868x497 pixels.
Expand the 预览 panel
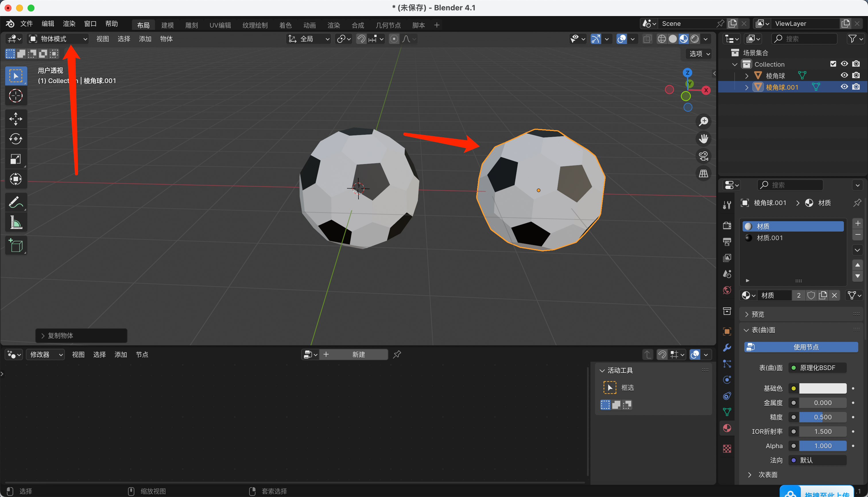click(x=758, y=314)
